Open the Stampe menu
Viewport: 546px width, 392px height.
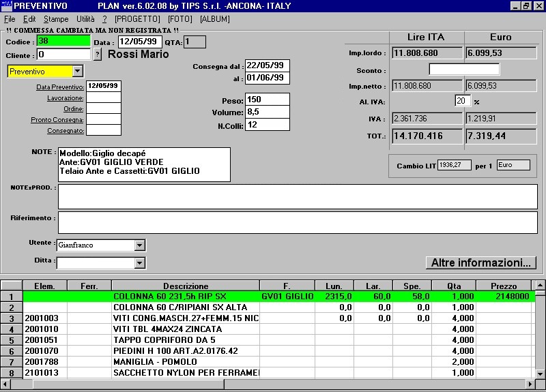click(x=56, y=19)
